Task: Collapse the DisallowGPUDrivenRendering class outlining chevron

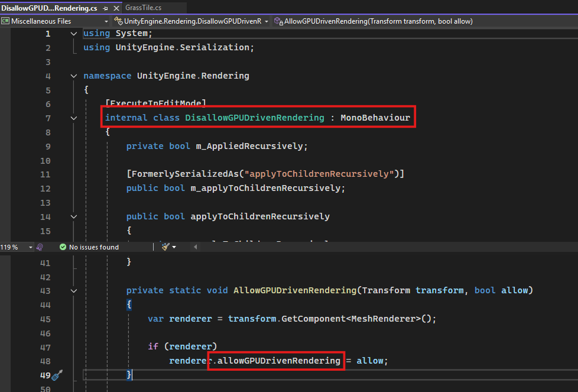Action: coord(73,118)
